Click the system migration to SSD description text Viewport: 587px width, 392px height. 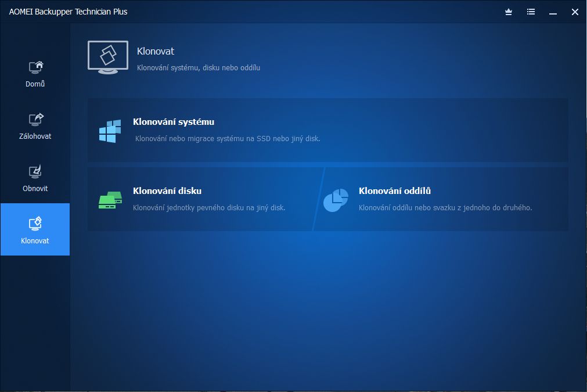[x=228, y=139]
